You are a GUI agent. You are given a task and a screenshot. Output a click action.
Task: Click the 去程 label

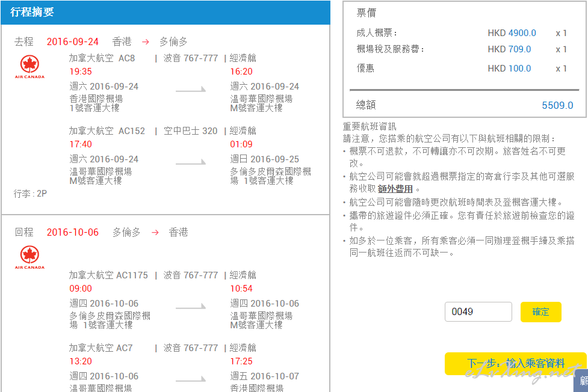(24, 41)
